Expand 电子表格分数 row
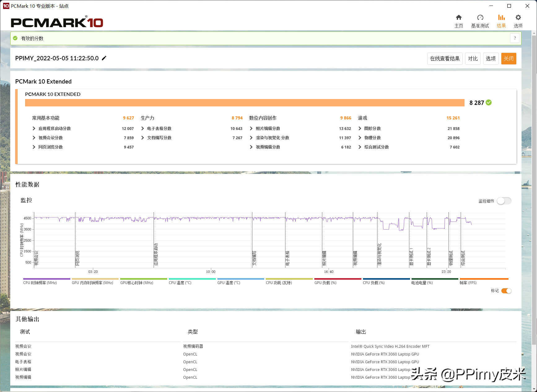Screen dimensions: 537x392 142,128
